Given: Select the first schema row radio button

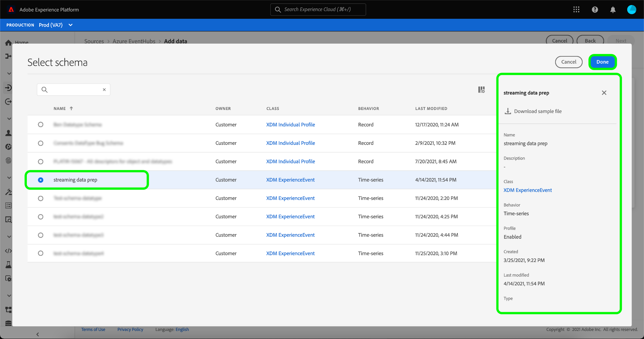Looking at the screenshot, I should tap(41, 125).
